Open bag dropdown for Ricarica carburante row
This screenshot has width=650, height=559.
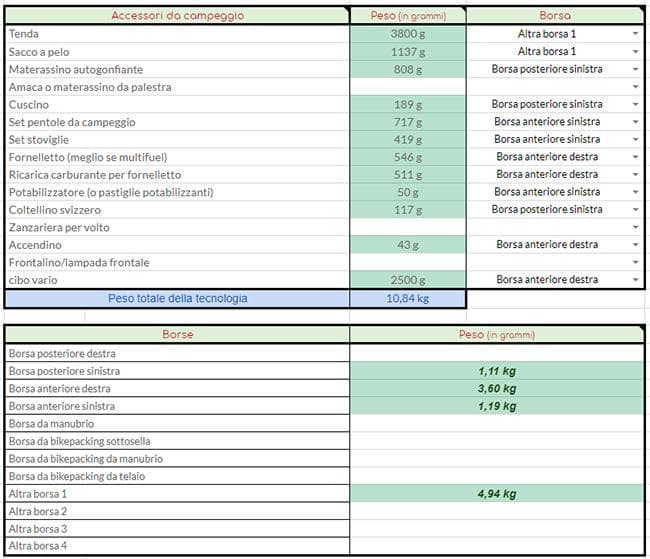coord(635,174)
